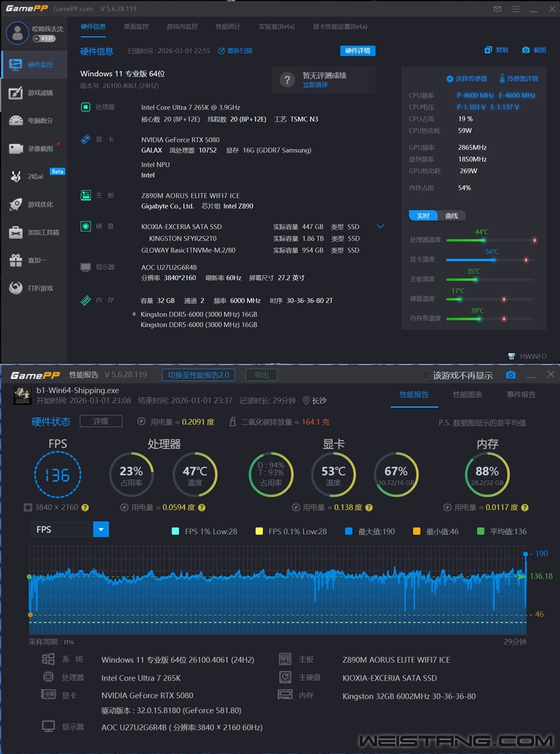Click the 重新扫描 rescan link
This screenshot has width=560, height=754.
click(235, 51)
